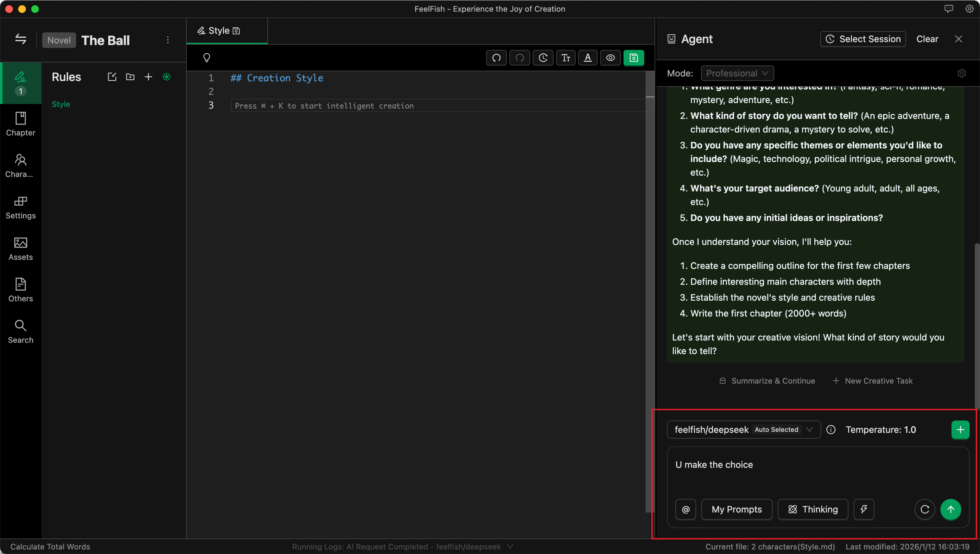Image resolution: width=980 pixels, height=554 pixels.
Task: Click the undo icon in editor toolbar
Action: [x=496, y=58]
